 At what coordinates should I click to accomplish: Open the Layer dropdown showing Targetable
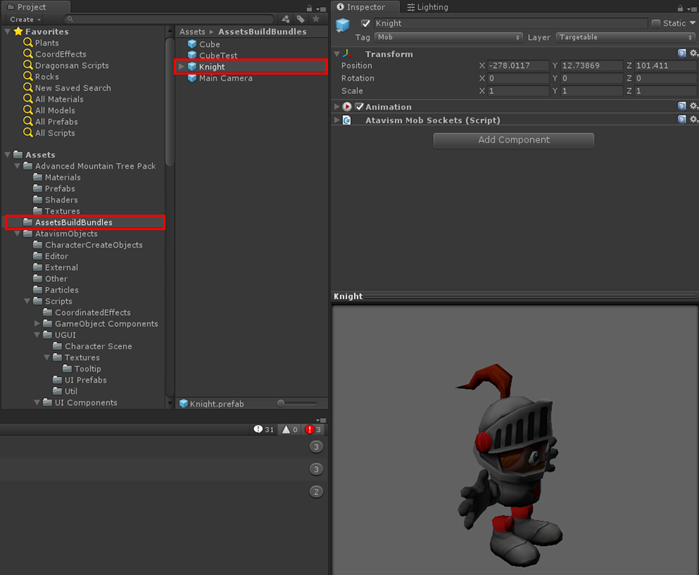pyautogui.click(x=624, y=37)
